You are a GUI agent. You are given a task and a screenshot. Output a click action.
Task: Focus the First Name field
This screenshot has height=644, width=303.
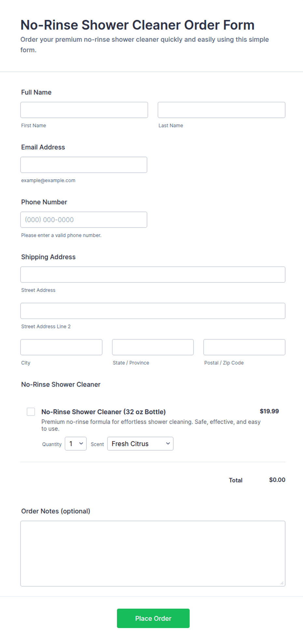coord(84,110)
